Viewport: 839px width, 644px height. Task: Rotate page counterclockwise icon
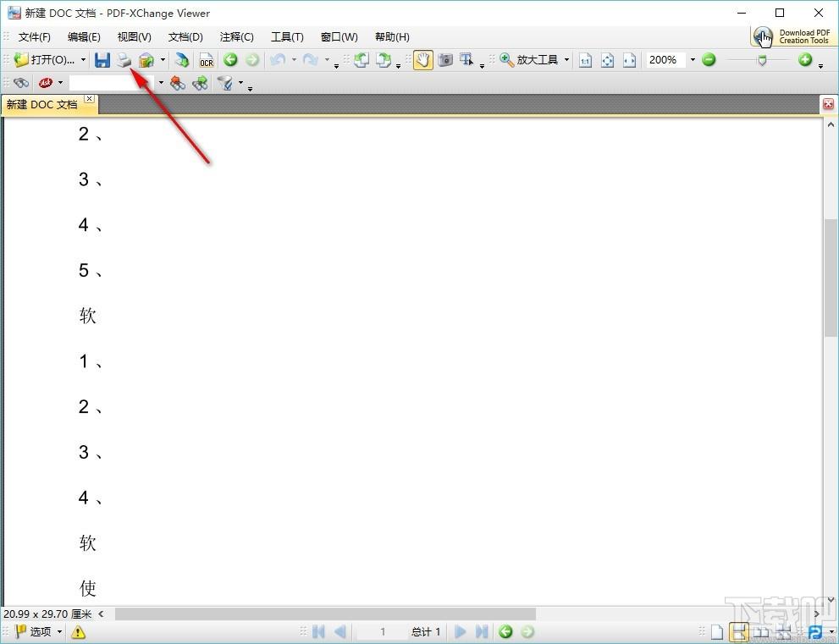(x=362, y=60)
